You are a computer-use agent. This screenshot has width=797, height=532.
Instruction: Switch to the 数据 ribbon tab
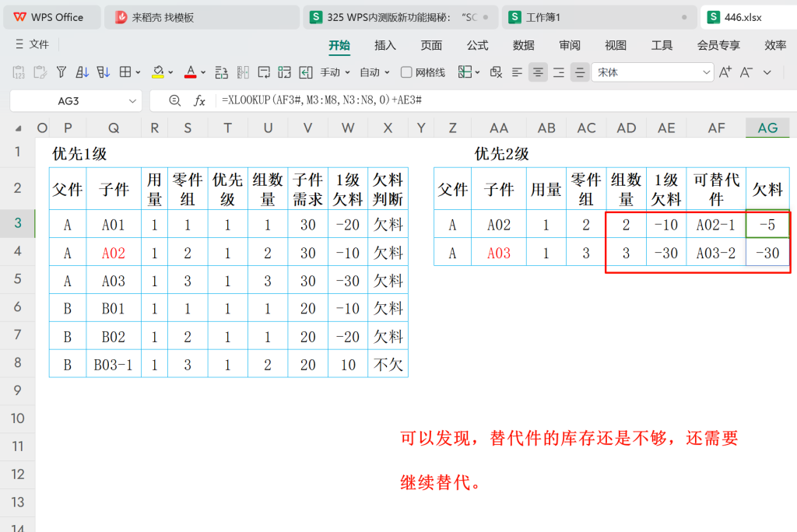pos(524,45)
